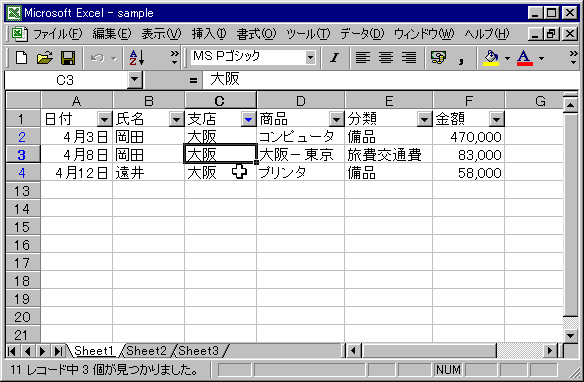Click the New workbook icon
The width and height of the screenshot is (584, 382).
(21, 58)
